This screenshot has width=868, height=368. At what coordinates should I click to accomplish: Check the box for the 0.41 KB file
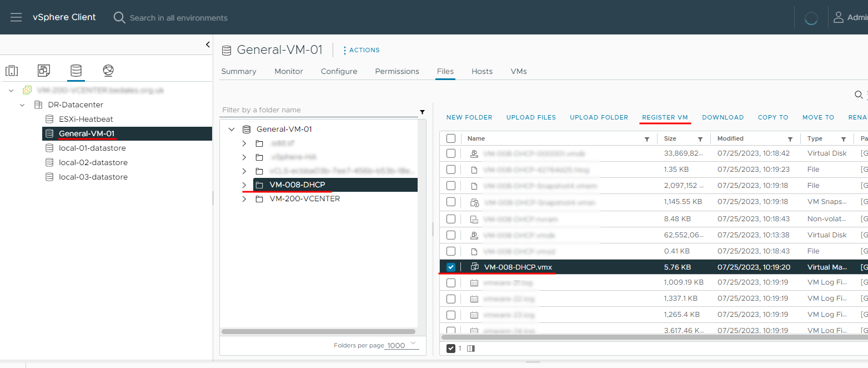click(x=451, y=251)
